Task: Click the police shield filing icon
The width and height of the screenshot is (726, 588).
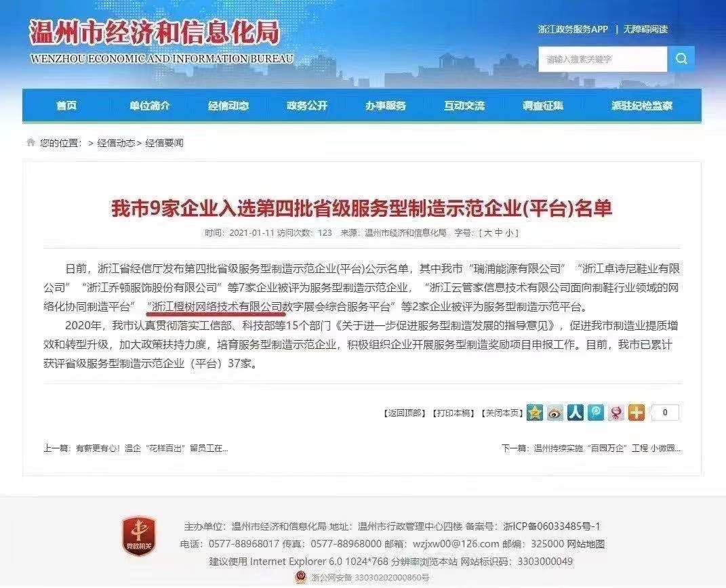Action: tap(300, 577)
